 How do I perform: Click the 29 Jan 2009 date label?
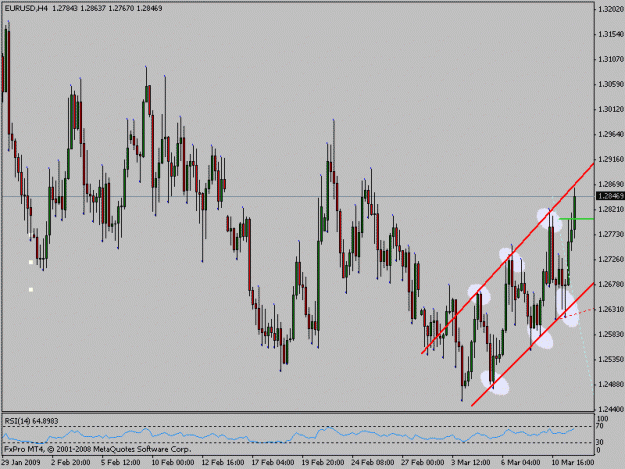(21, 463)
